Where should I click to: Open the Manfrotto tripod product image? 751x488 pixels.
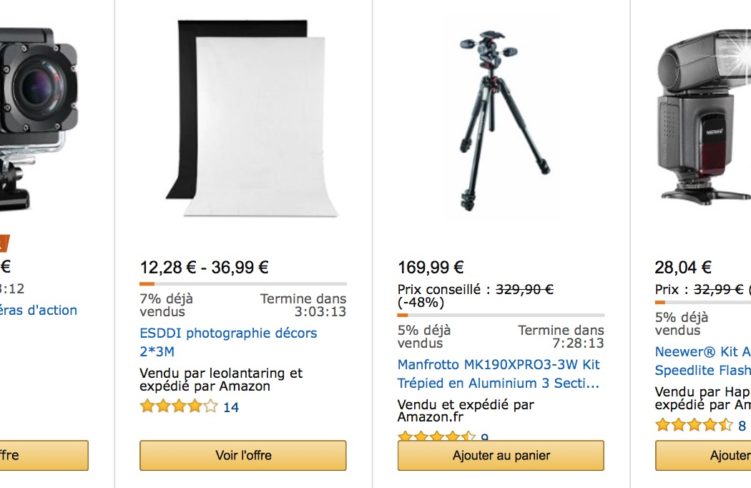click(504, 121)
